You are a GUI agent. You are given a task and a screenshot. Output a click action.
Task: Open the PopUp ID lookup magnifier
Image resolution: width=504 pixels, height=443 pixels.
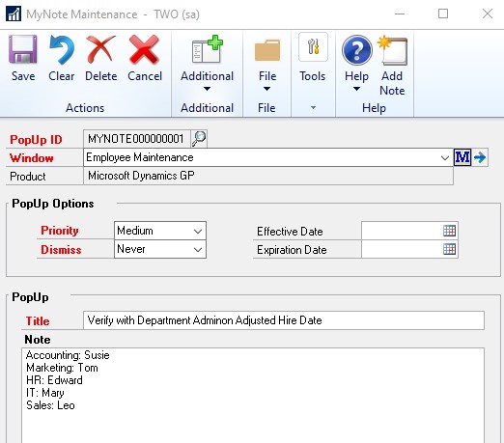[x=199, y=139]
